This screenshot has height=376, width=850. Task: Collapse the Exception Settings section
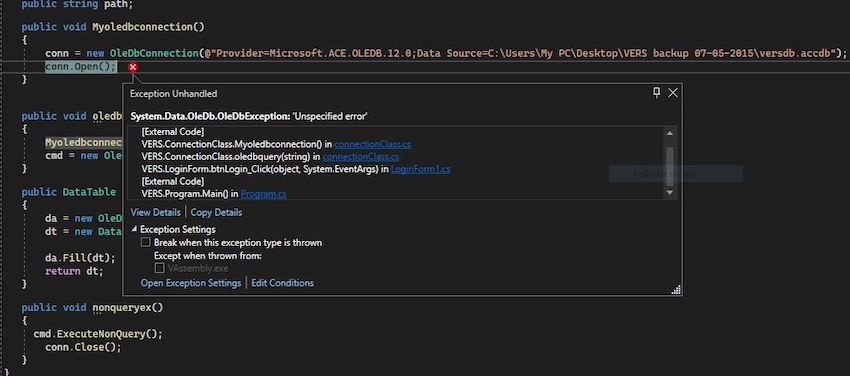coord(134,229)
